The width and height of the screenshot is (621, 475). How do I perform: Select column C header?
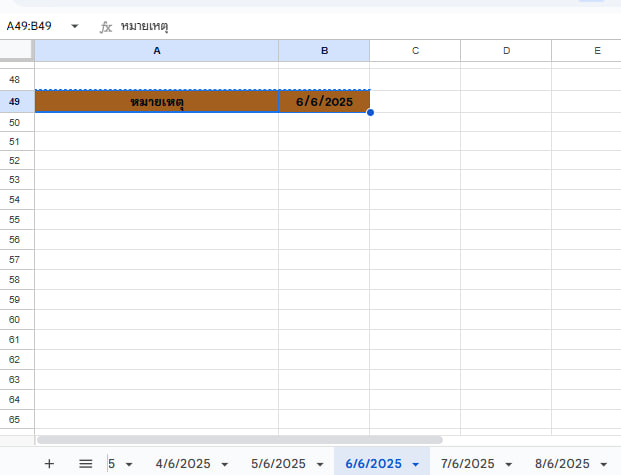click(415, 51)
